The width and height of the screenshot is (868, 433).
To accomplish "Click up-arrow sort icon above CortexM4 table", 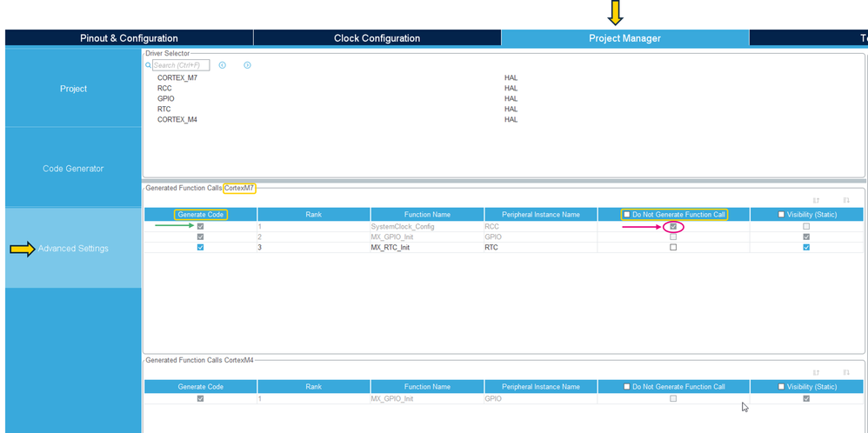I will [x=816, y=373].
